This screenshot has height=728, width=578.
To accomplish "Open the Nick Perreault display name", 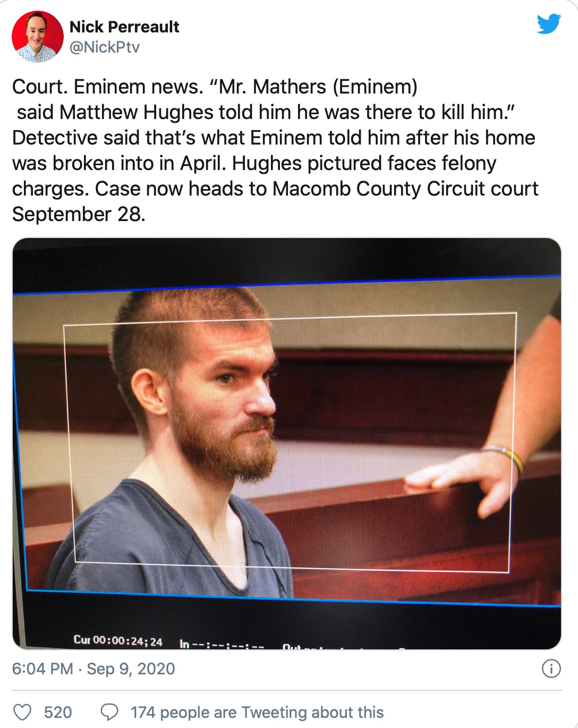I will [124, 27].
